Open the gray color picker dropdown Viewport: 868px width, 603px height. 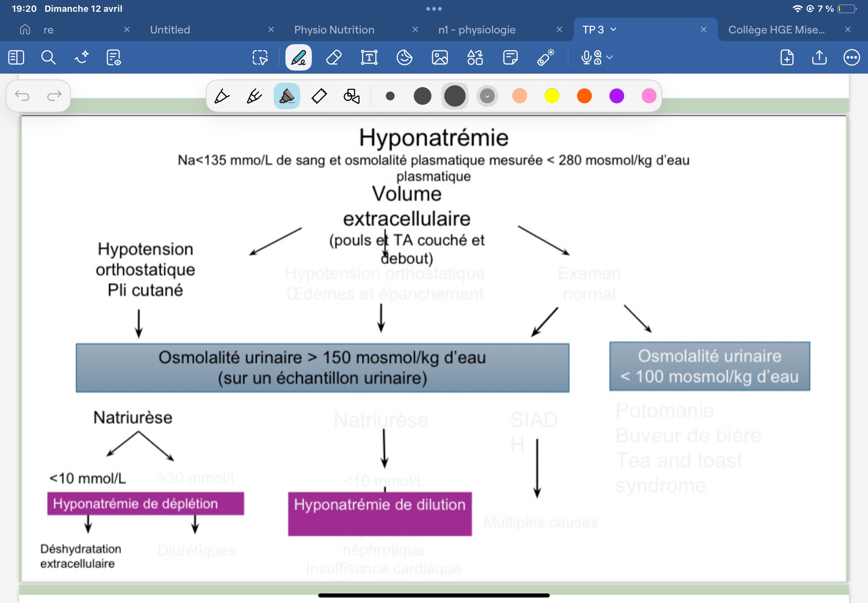(x=487, y=96)
